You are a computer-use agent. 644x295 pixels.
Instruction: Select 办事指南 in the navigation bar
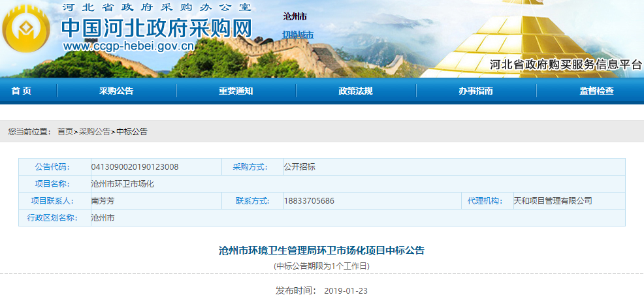click(475, 91)
